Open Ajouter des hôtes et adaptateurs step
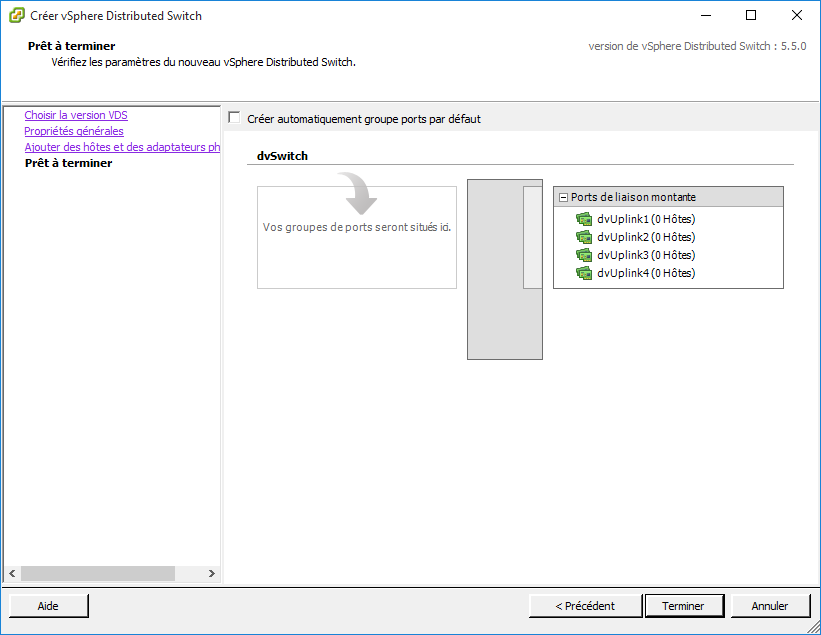This screenshot has width=821, height=635. (121, 147)
